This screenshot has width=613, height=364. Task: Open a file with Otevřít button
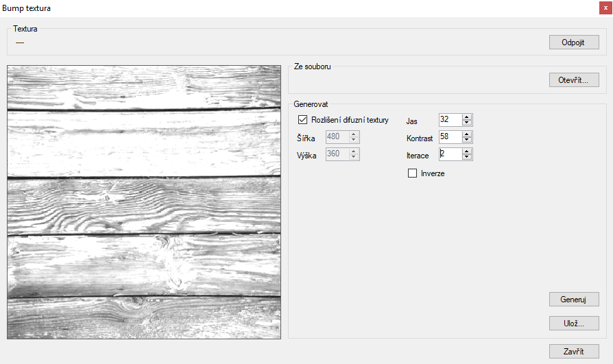click(x=574, y=80)
